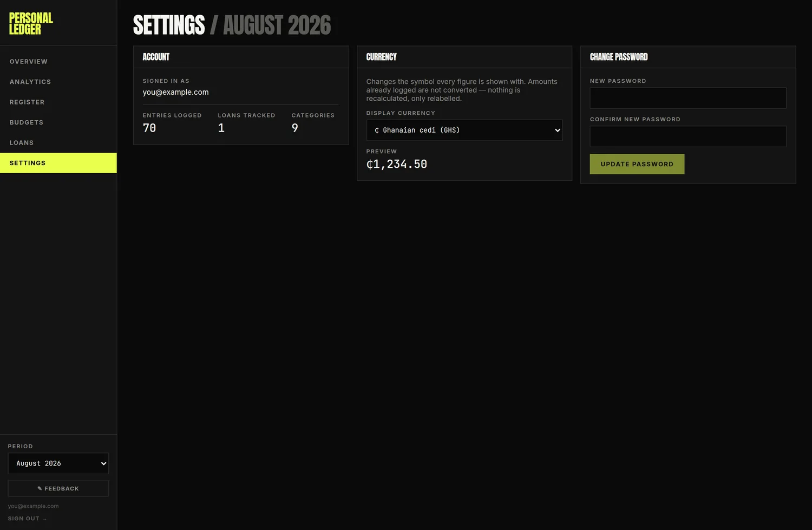The height and width of the screenshot is (530, 812).
Task: Click the categories count 9
Action: click(x=295, y=128)
